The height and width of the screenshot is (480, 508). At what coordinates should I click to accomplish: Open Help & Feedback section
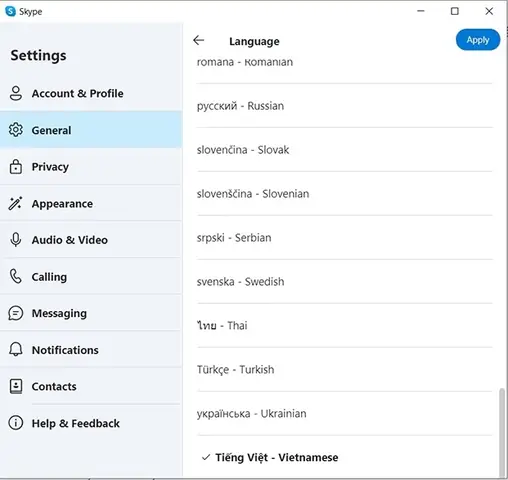pos(91,423)
